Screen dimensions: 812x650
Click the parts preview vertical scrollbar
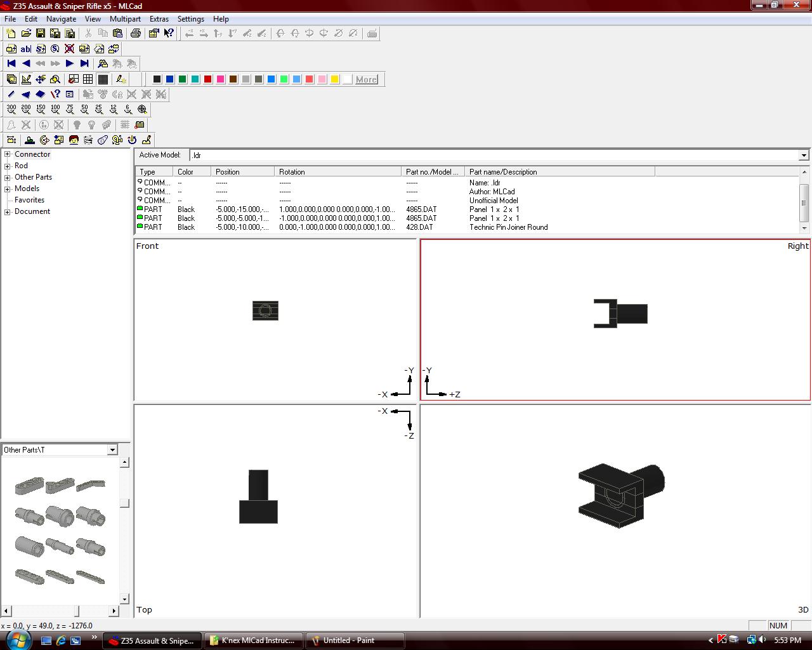pos(125,530)
